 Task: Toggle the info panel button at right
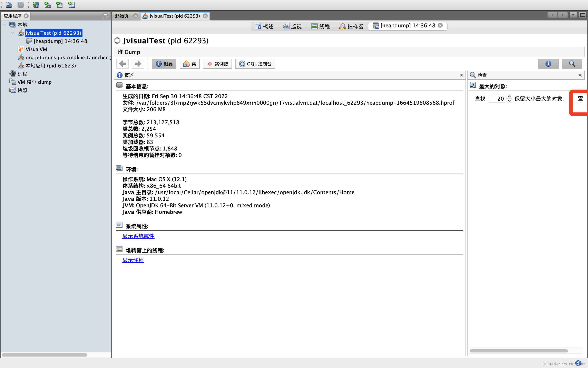[548, 64]
